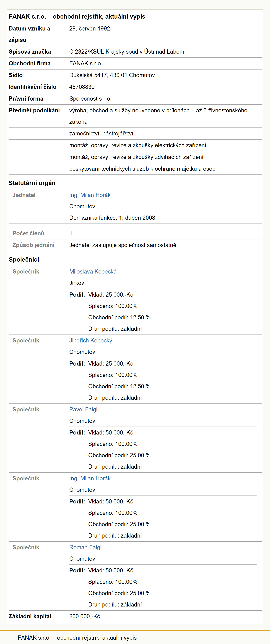Select the Způsob jednání label
This screenshot has width=270, height=644.
pyautogui.click(x=33, y=245)
